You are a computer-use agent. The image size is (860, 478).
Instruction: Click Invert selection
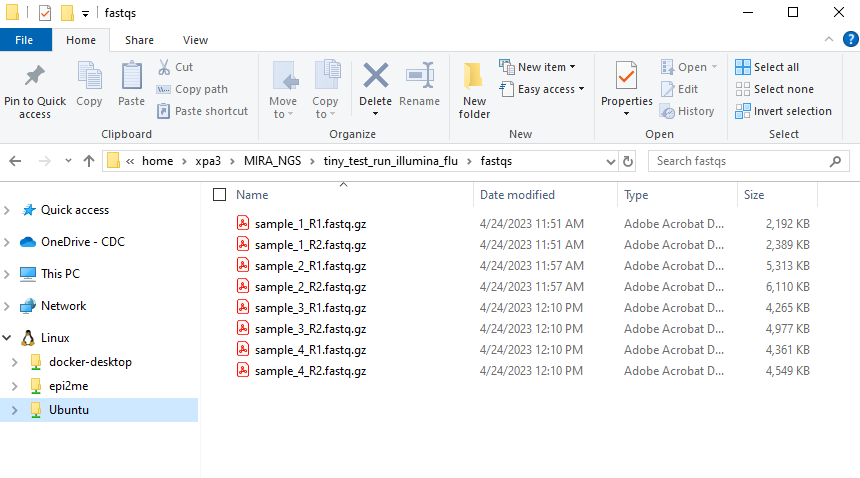click(783, 111)
